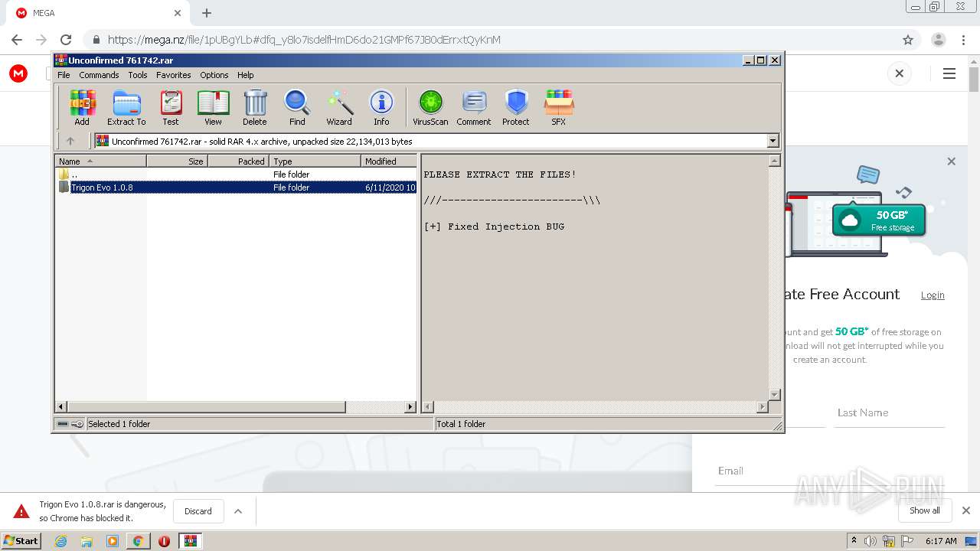Click the MEGA circled X button
Screen dimensions: 980x551
[x=900, y=73]
